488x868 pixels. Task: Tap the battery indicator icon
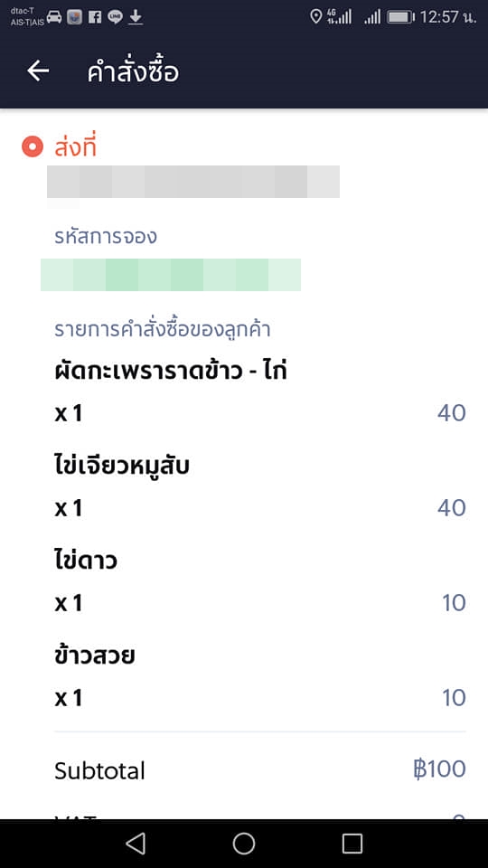[x=401, y=17]
